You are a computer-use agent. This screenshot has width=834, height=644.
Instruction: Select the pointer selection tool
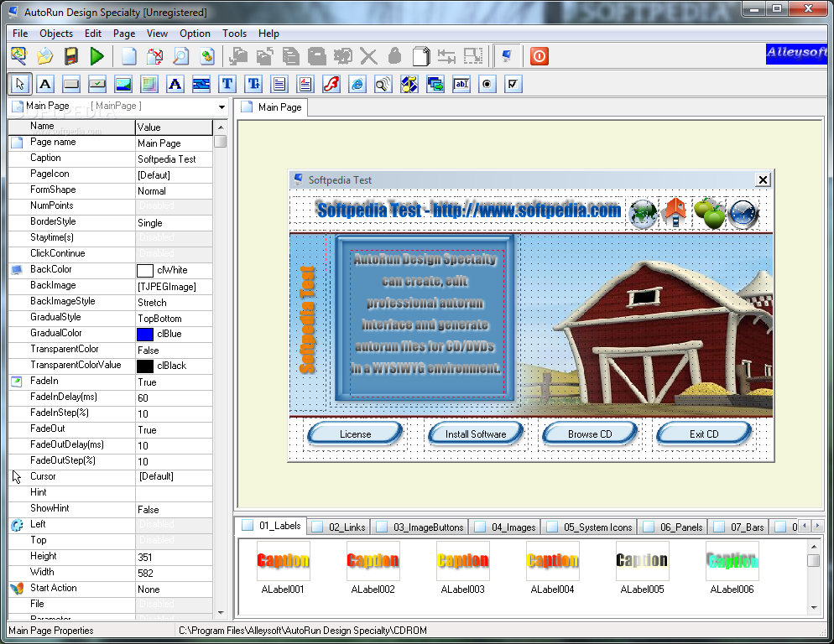pyautogui.click(x=20, y=84)
